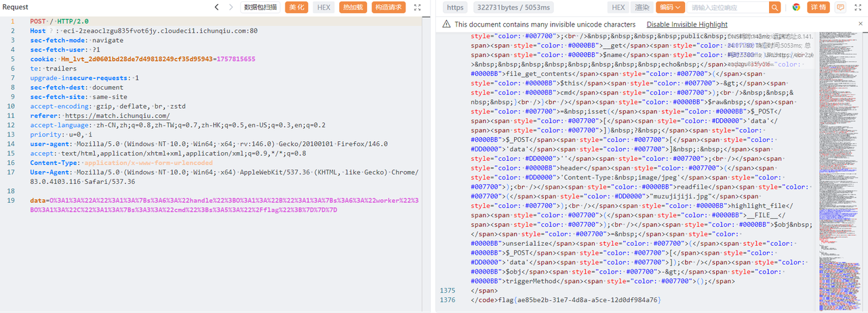868x313 pixels.
Task: Click the 热加载 hot reload button
Action: point(353,7)
